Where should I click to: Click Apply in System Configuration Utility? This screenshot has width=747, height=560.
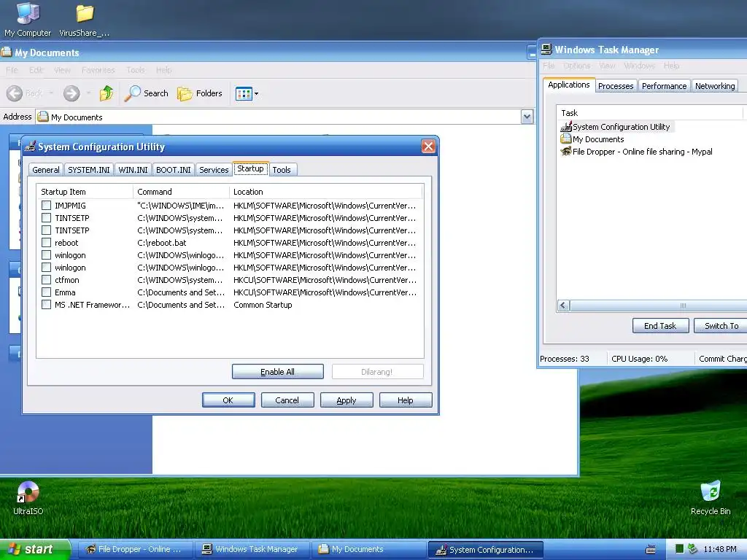347,400
